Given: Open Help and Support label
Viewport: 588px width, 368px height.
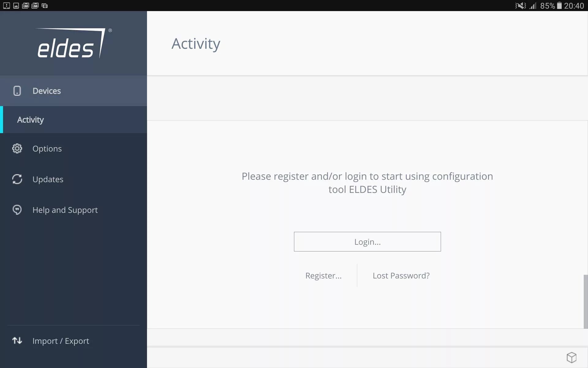Looking at the screenshot, I should 65,210.
